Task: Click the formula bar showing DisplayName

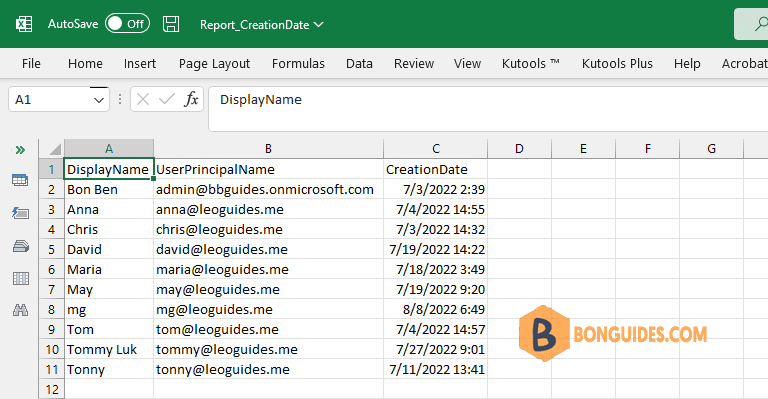Action: click(x=488, y=109)
